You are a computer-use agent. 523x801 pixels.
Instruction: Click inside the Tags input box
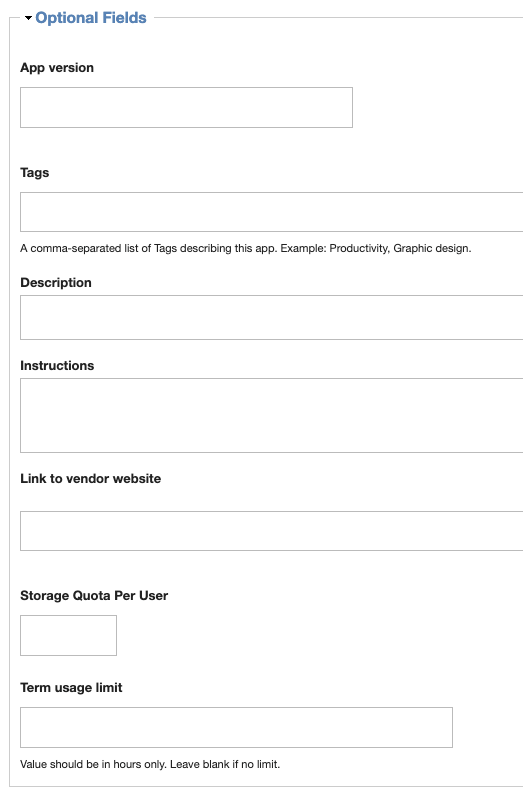pos(272,212)
